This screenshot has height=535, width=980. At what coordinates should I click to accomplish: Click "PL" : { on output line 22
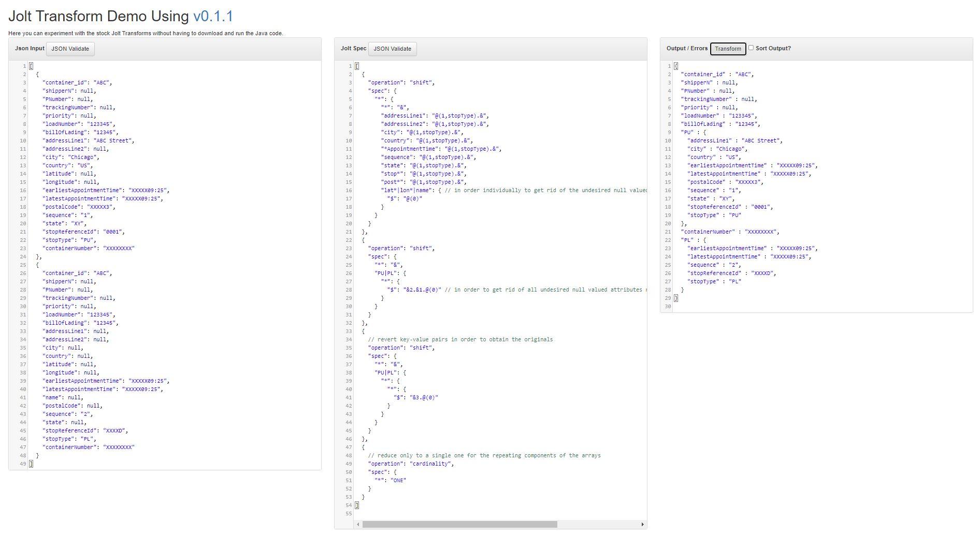click(694, 240)
